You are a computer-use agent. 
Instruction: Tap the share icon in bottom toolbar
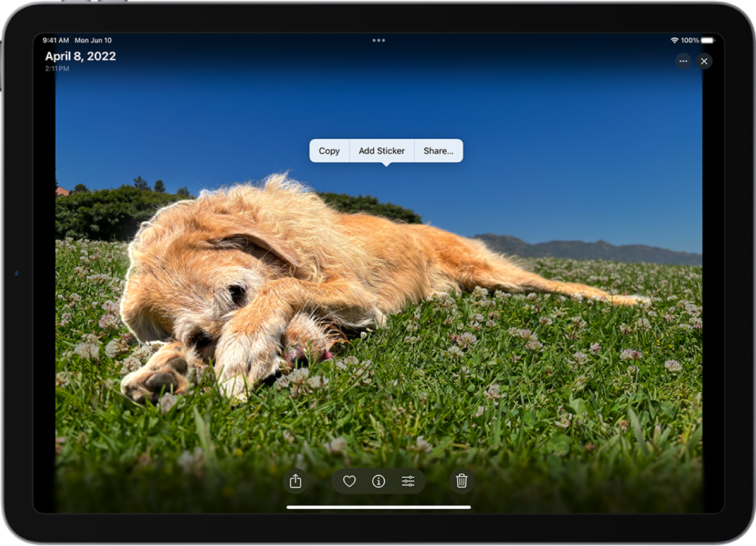click(296, 481)
